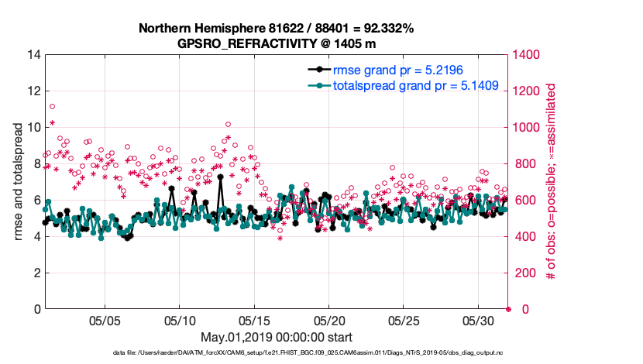Click the highest open-circle observation marker

[52, 107]
